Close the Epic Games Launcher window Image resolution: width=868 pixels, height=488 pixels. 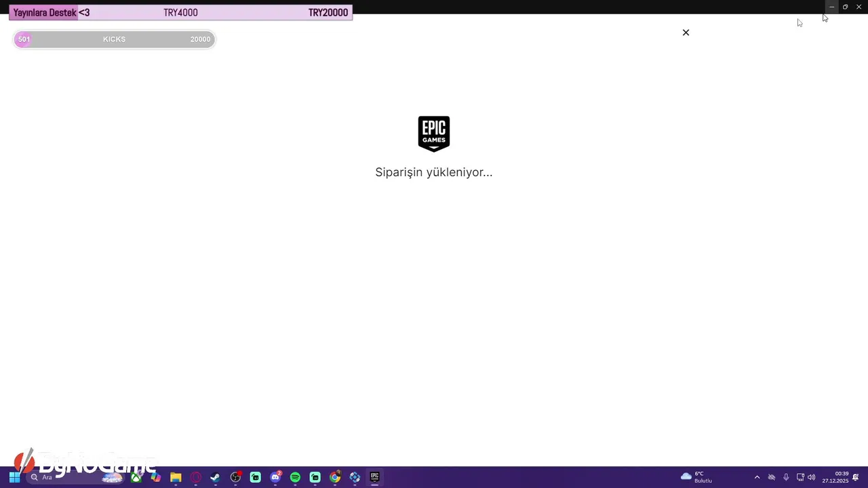[x=859, y=7]
